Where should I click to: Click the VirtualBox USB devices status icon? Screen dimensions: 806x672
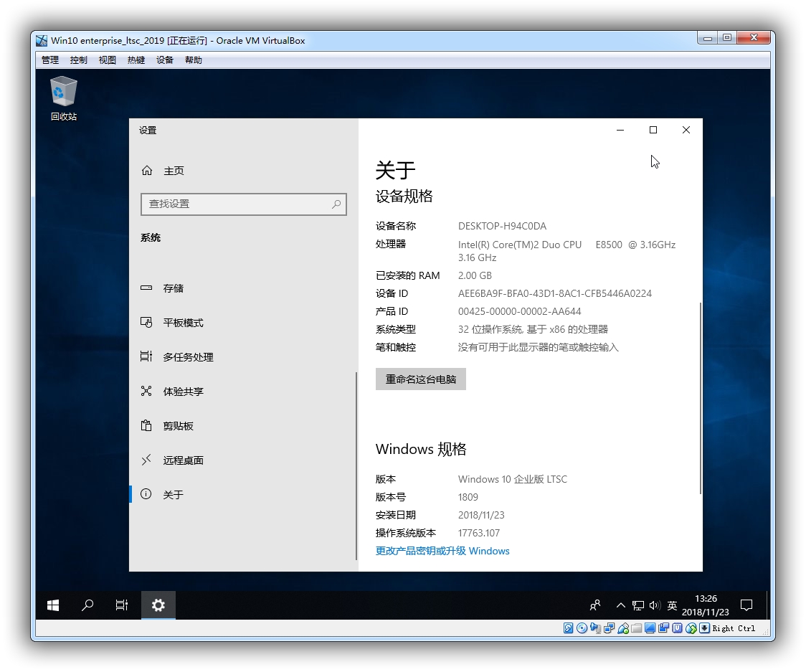pos(623,628)
